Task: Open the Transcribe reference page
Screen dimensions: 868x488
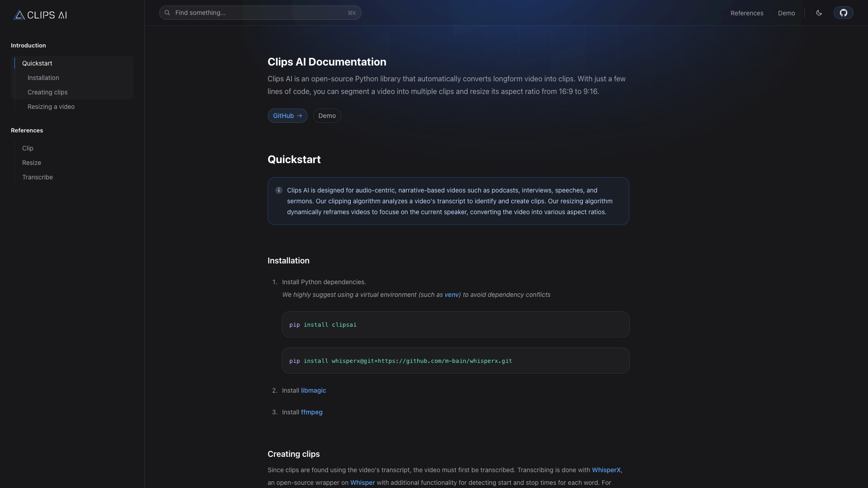Action: pos(38,177)
